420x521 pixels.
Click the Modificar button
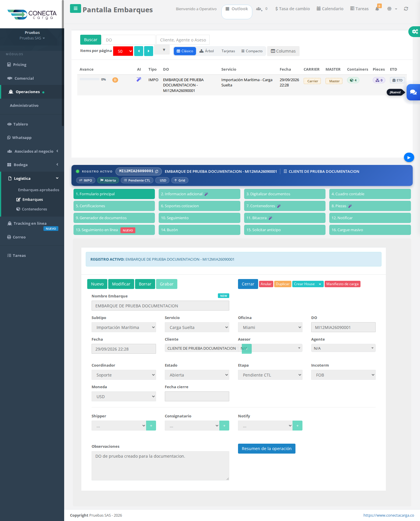[x=121, y=284]
